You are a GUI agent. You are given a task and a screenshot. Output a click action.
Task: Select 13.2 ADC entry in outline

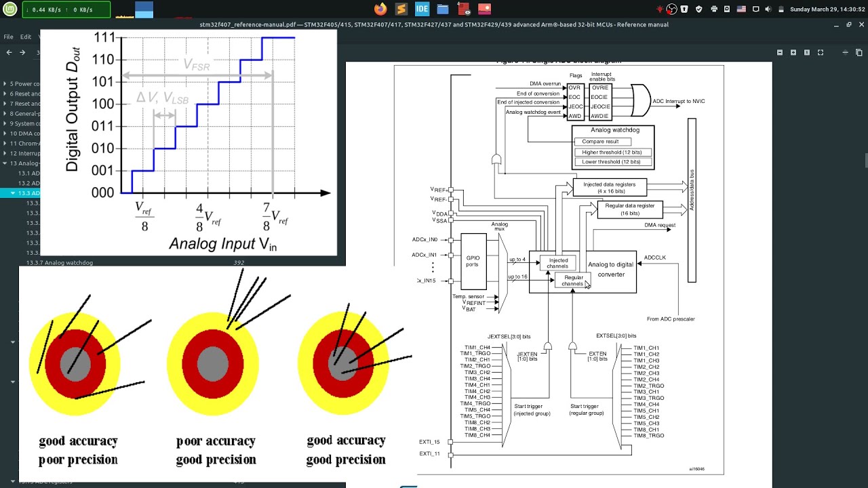coord(29,183)
